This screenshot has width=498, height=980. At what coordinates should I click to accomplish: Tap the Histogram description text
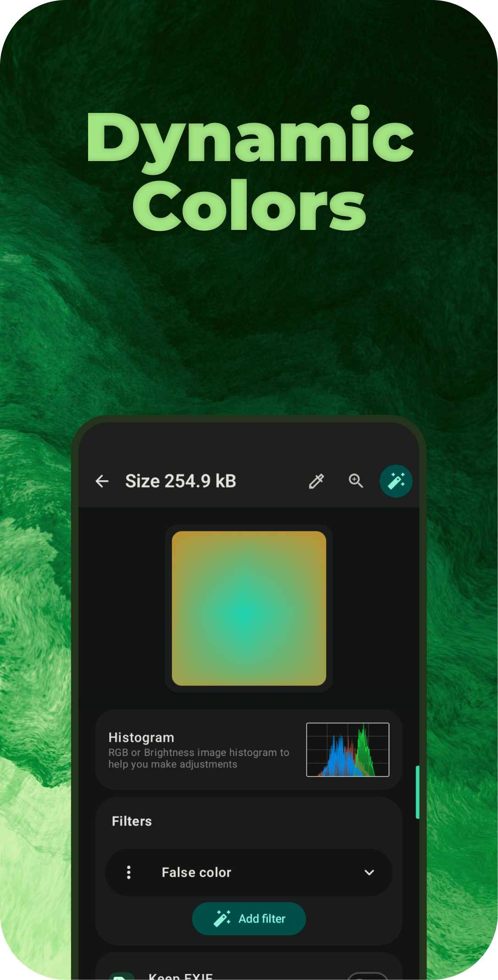coord(199,758)
